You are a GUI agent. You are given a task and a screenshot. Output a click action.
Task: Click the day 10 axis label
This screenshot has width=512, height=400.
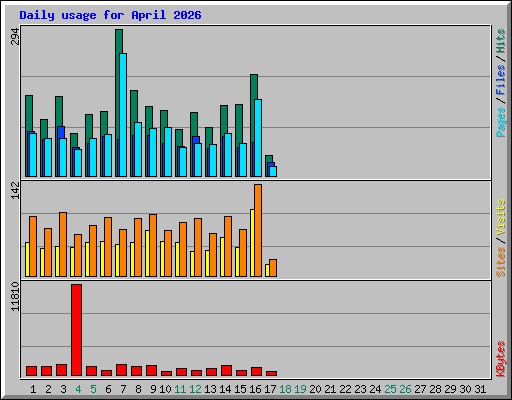(x=165, y=389)
